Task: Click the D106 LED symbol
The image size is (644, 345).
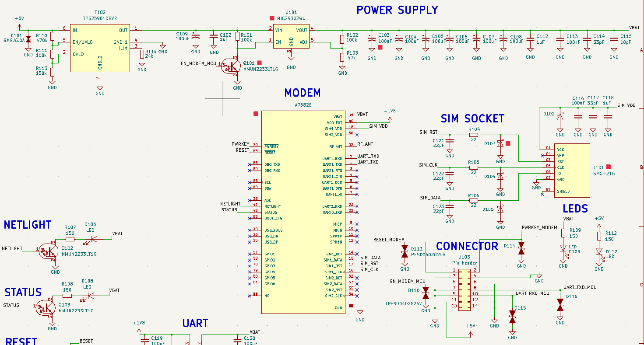Action: [x=94, y=239]
